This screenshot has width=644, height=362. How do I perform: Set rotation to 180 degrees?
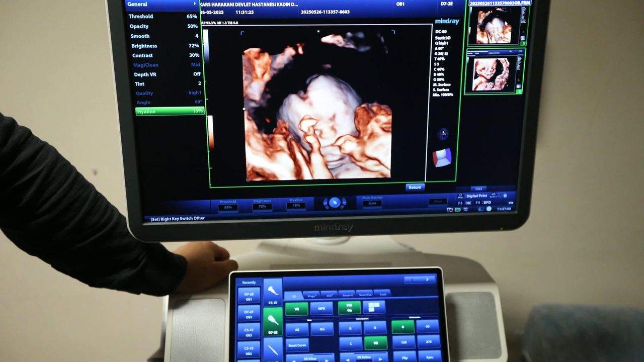tap(404, 342)
